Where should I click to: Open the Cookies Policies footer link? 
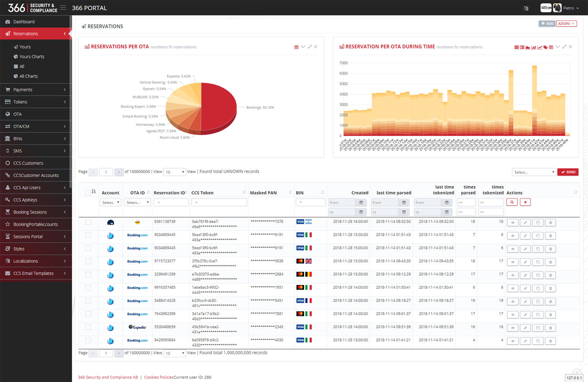tap(159, 377)
